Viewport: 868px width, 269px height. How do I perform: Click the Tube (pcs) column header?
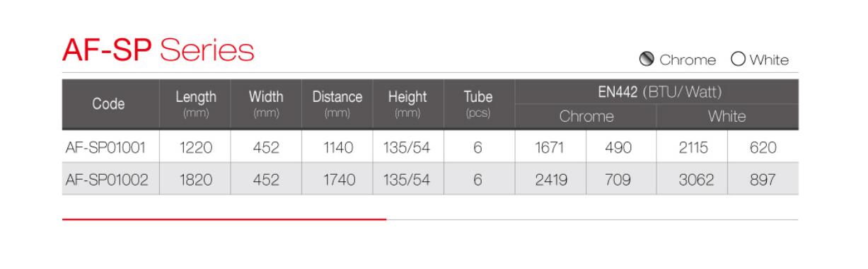pos(480,104)
